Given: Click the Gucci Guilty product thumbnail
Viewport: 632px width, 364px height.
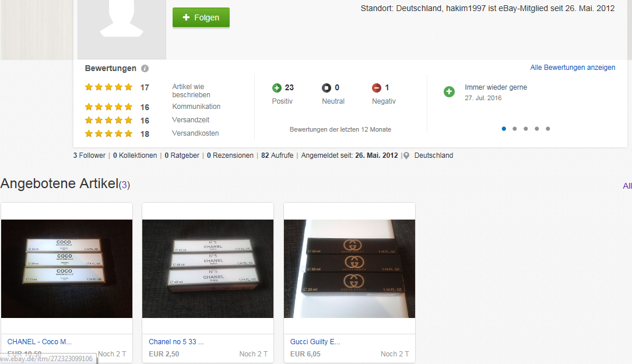Looking at the screenshot, I should [349, 268].
